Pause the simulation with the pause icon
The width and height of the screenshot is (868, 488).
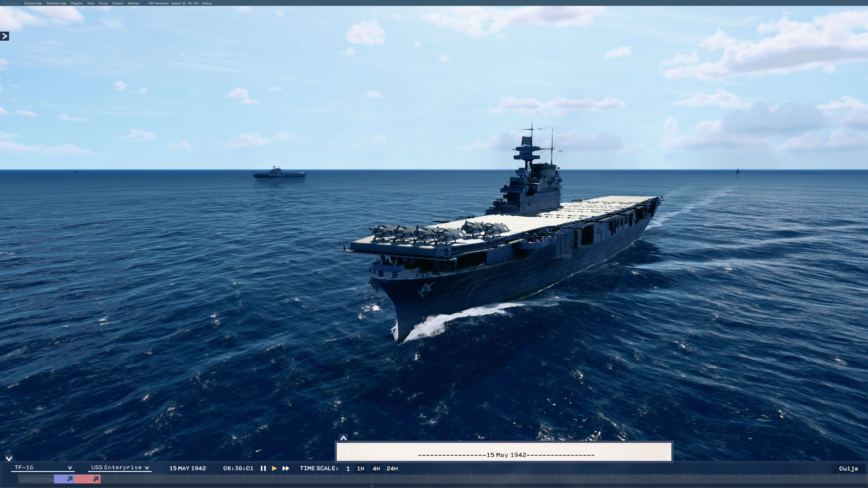[263, 468]
